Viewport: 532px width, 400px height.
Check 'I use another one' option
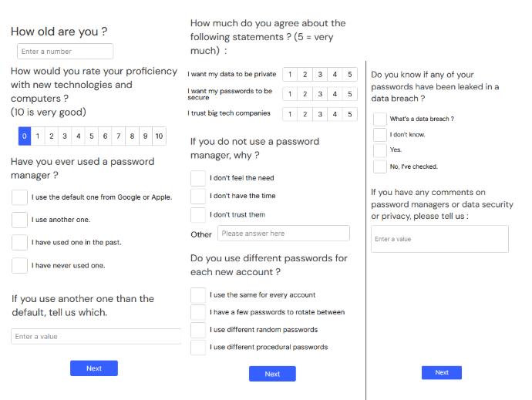point(20,220)
